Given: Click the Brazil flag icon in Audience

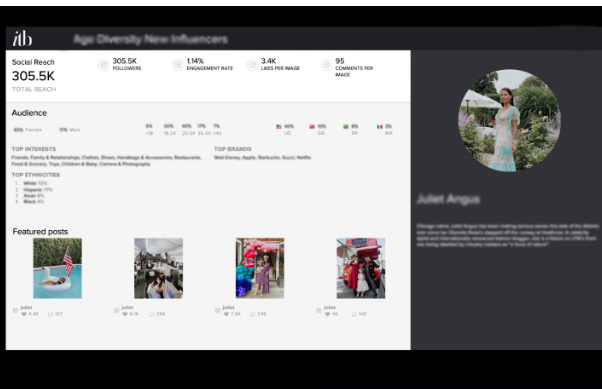Looking at the screenshot, I should [x=346, y=126].
